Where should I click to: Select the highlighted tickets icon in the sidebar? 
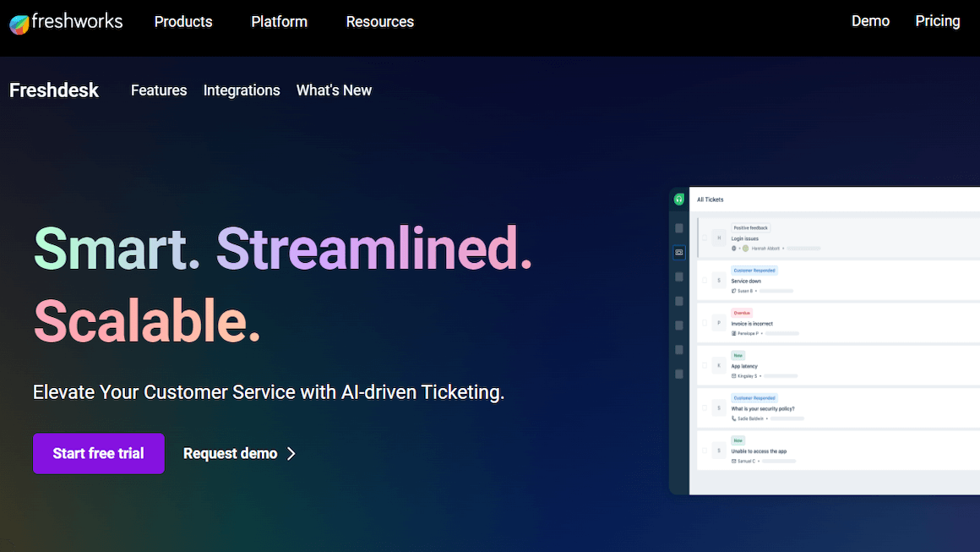pos(678,253)
